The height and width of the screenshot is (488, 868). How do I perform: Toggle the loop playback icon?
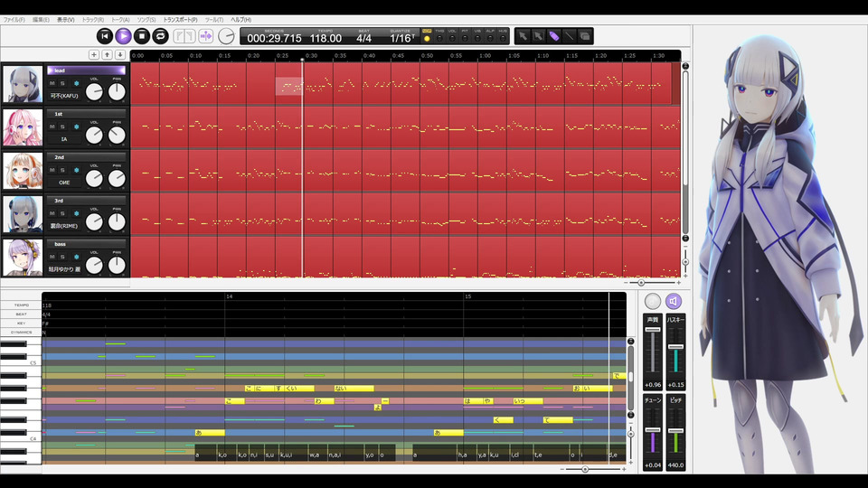click(160, 36)
